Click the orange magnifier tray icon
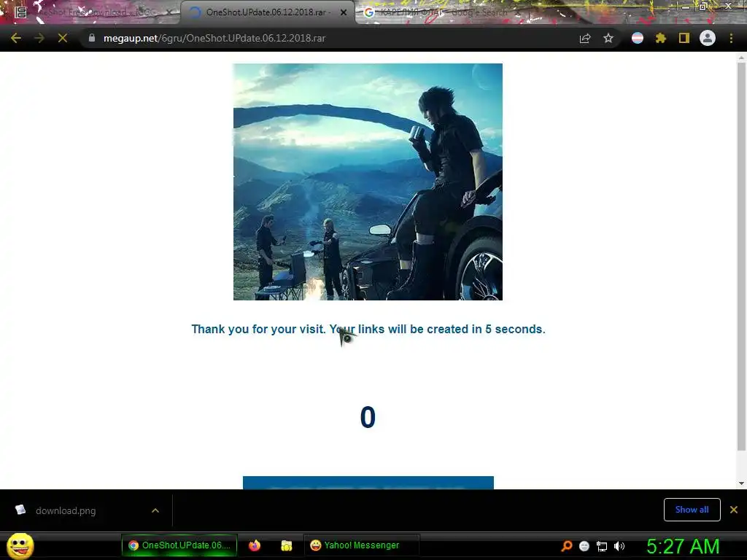747x560 pixels. (x=566, y=545)
